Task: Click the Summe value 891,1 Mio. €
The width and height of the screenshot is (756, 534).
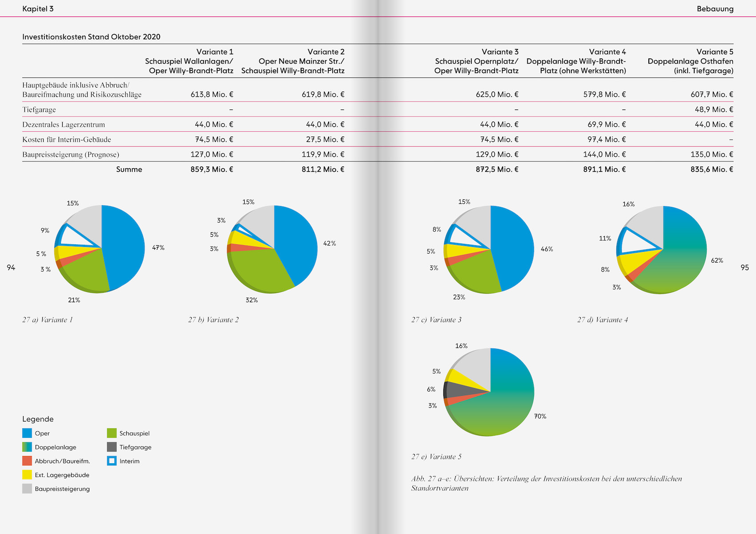Action: tap(604, 169)
